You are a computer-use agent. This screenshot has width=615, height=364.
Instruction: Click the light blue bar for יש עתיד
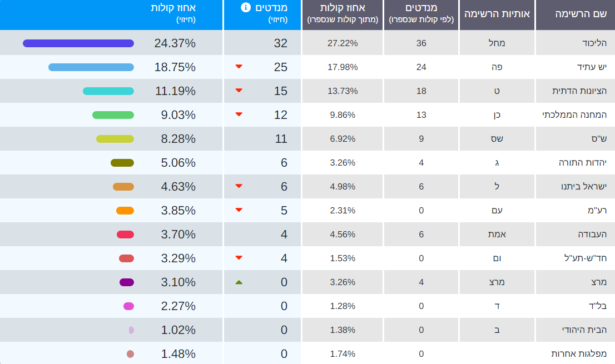(91, 67)
